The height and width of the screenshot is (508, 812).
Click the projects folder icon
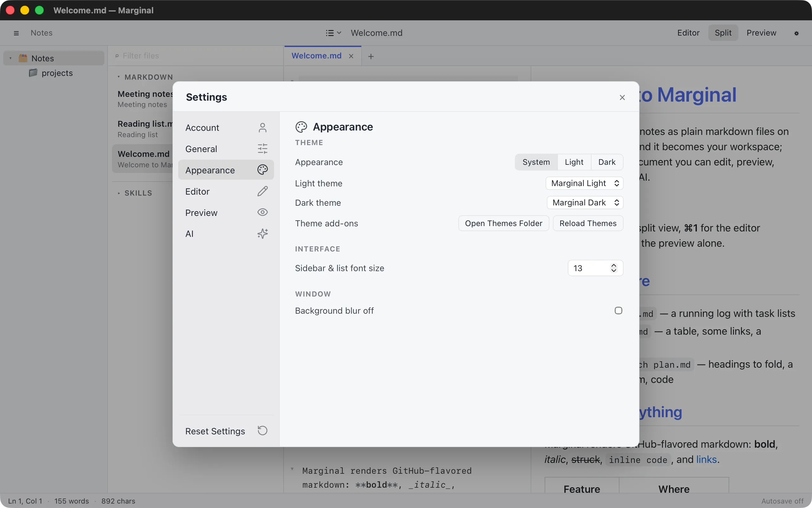pos(33,73)
